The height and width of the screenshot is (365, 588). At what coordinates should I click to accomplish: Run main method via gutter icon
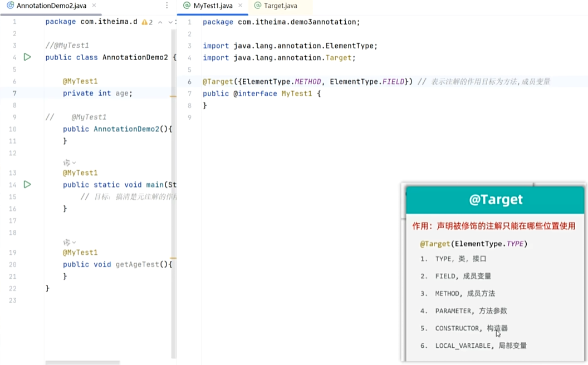click(27, 184)
